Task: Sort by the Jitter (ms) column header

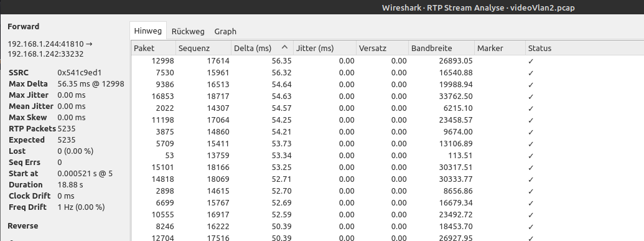Action: click(324, 48)
